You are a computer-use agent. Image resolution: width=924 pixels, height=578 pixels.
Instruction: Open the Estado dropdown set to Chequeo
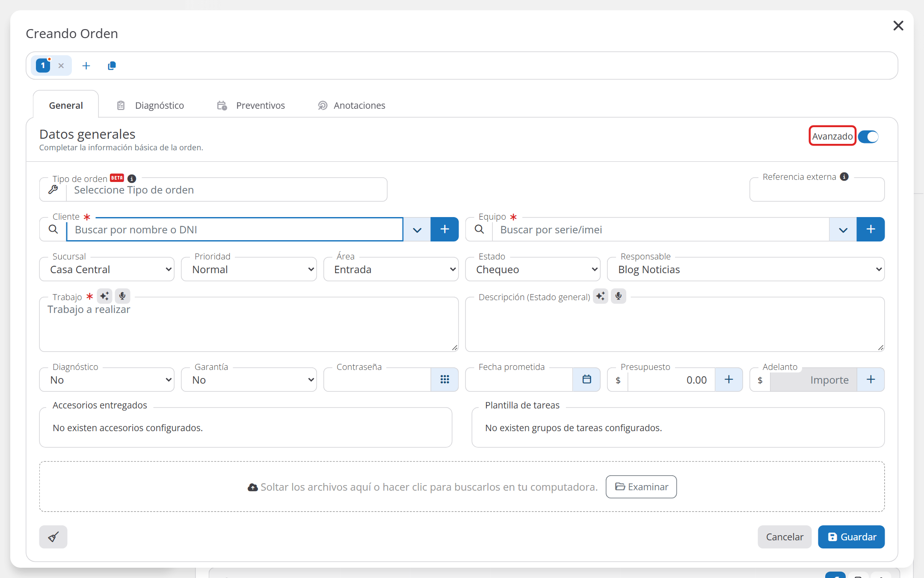(533, 269)
